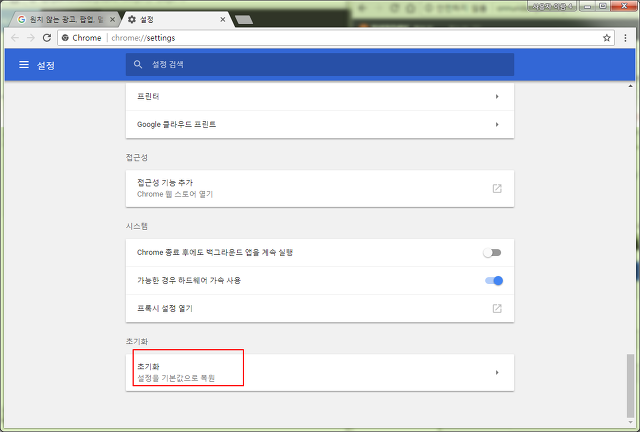Expand the Google 클라우드 프린트 row arrow

pyautogui.click(x=497, y=125)
